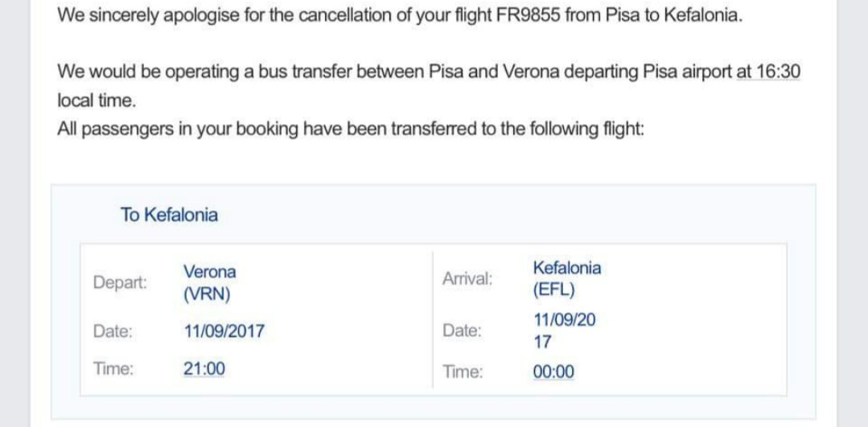Click the departure date 11/09/2017
The image size is (868, 427).
[x=224, y=332]
